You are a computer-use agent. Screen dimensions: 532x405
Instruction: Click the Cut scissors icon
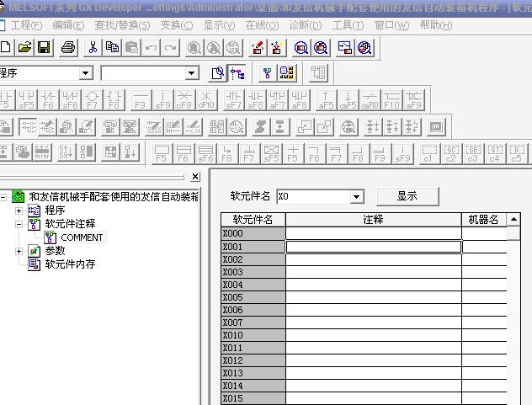(x=93, y=47)
